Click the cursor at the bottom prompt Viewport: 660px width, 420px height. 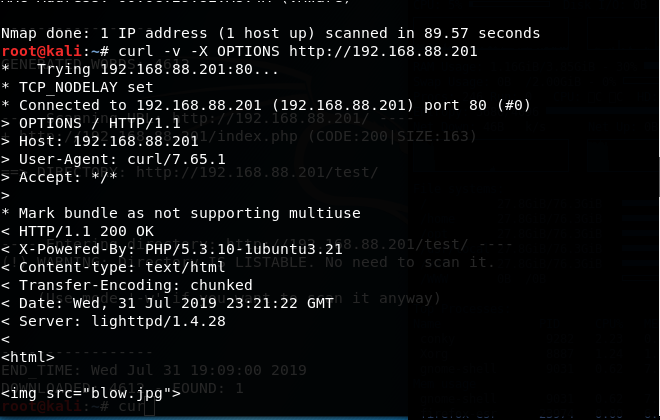coord(150,407)
